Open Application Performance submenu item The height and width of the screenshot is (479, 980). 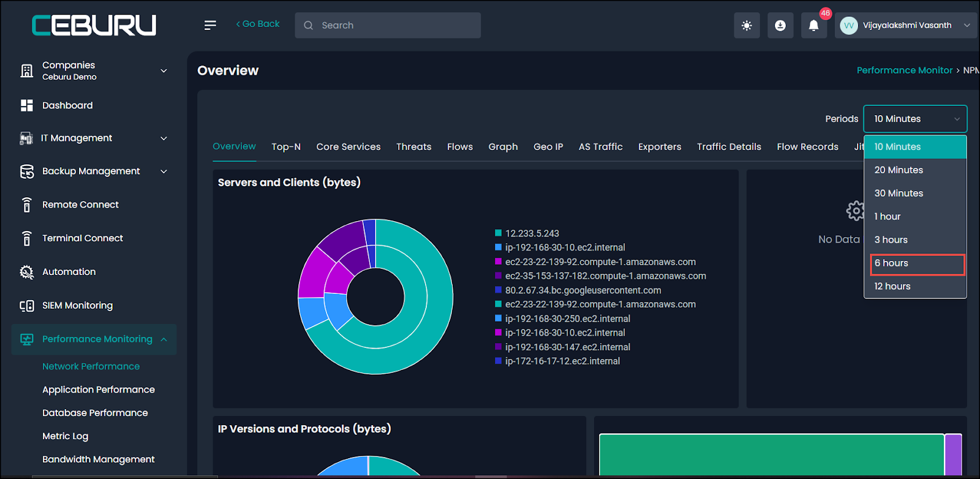coord(99,390)
